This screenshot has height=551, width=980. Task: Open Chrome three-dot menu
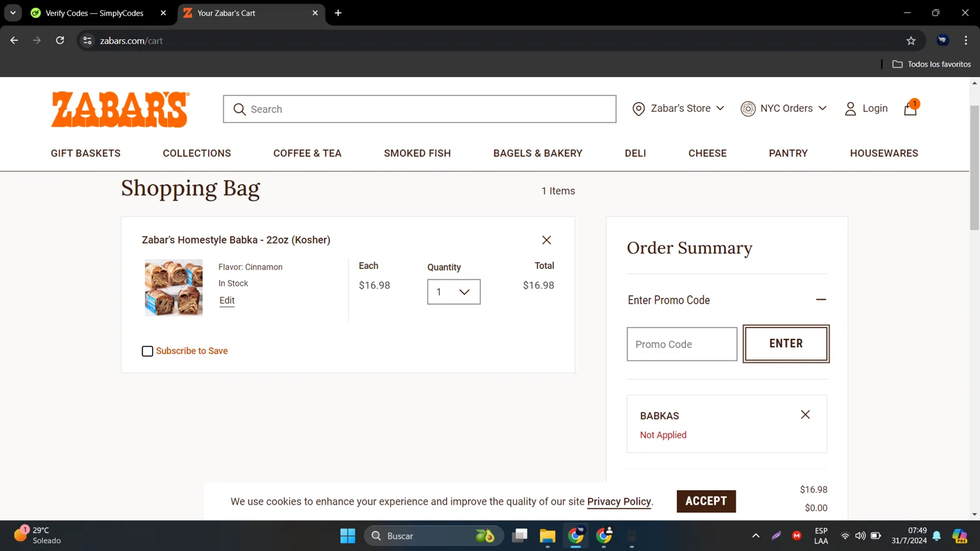coord(966,40)
